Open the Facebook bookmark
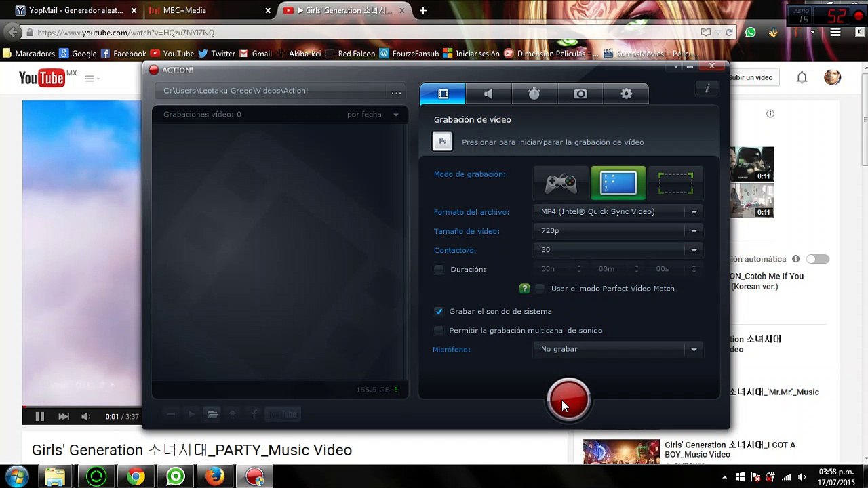Screen dimensions: 868x488 coord(123,54)
